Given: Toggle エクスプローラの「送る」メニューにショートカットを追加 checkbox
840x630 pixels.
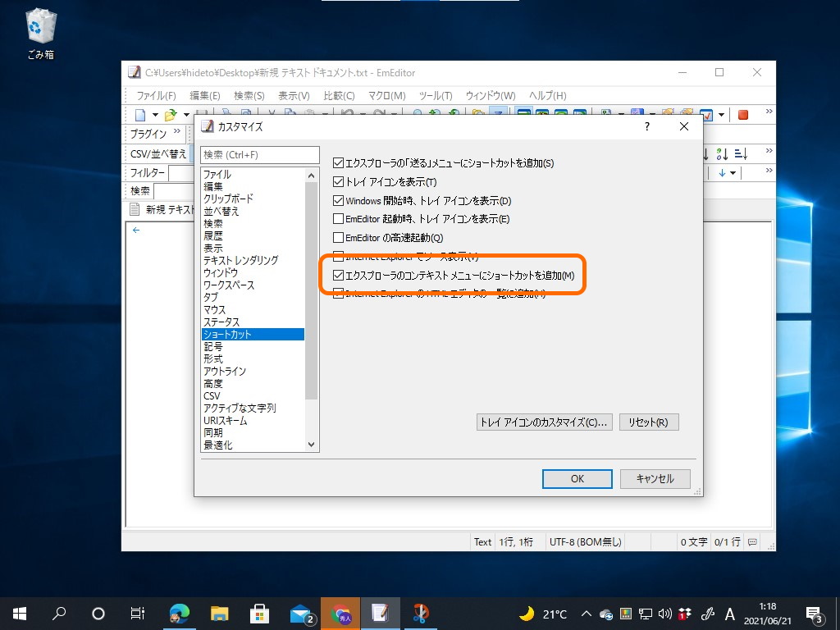Looking at the screenshot, I should [x=338, y=163].
